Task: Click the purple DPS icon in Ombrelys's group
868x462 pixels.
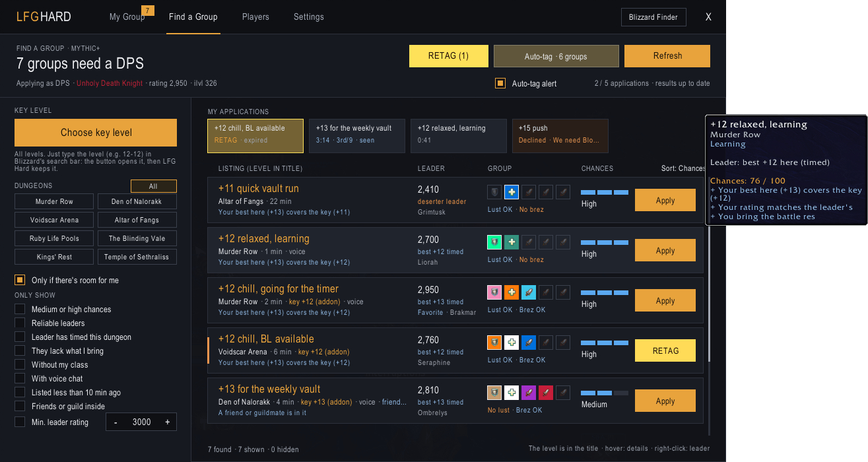Action: pos(529,393)
